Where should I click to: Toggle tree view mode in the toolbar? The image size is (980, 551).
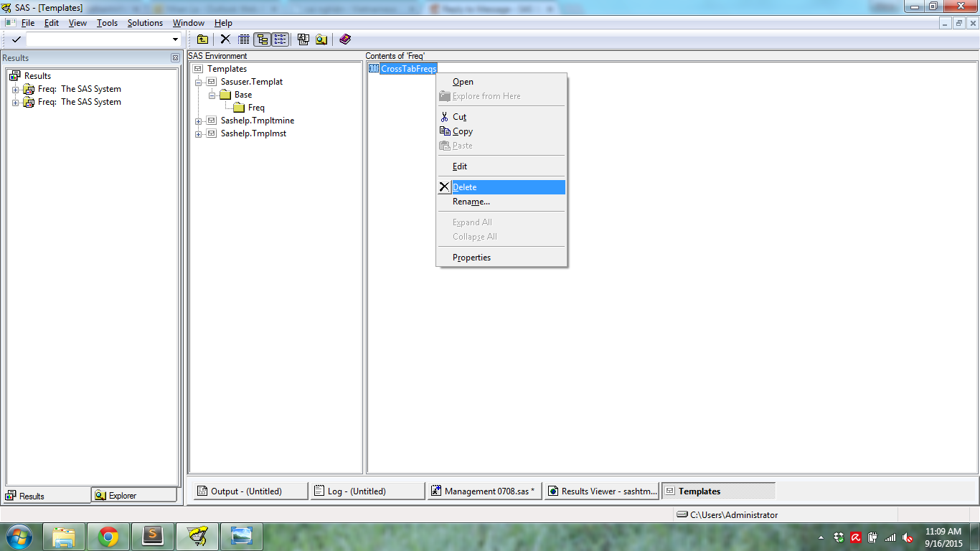(261, 39)
